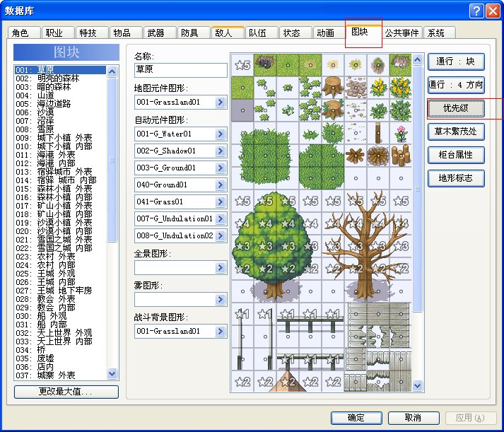The image size is (504, 432).
Task: Open the 武器 tab
Action: [x=160, y=33]
